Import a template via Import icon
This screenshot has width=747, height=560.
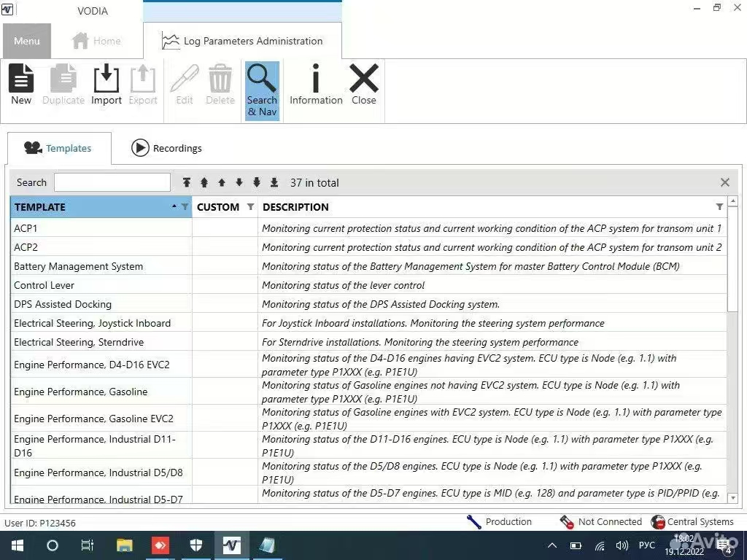click(107, 85)
